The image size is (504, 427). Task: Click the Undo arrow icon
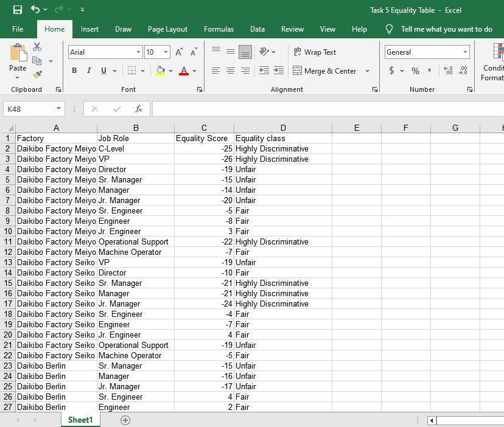pos(35,9)
